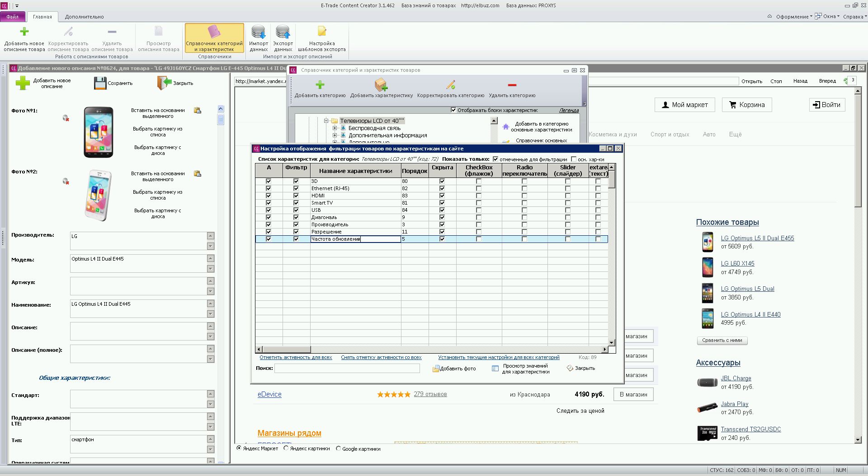The image size is (868, 476).
Task: Toggle 'Отображать блоки характеристик' checkbox
Action: point(453,110)
